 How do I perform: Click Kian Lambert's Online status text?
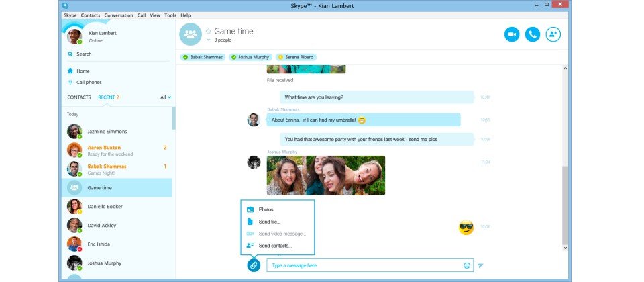(x=96, y=41)
